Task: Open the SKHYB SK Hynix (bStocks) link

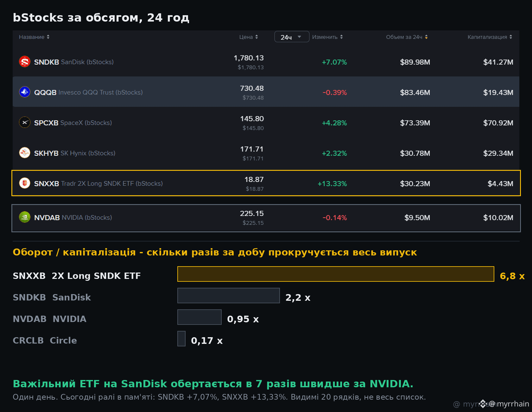Action: [75, 153]
